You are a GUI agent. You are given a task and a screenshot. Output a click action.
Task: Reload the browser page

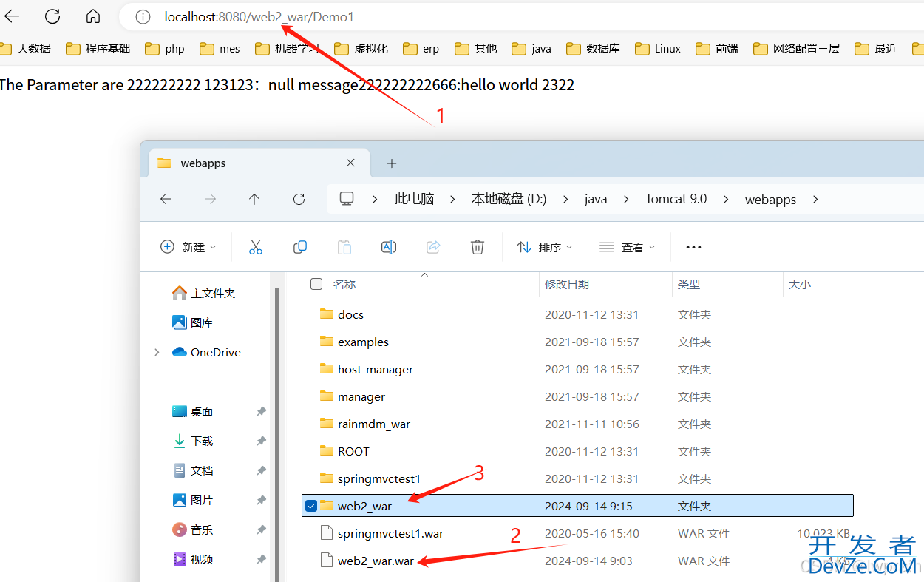coord(52,16)
